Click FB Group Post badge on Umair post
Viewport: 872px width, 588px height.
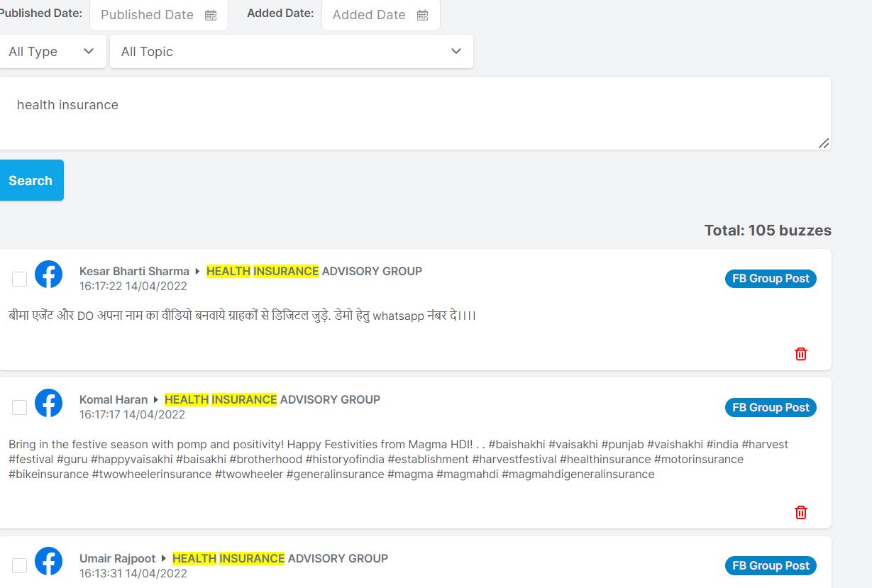click(x=771, y=566)
